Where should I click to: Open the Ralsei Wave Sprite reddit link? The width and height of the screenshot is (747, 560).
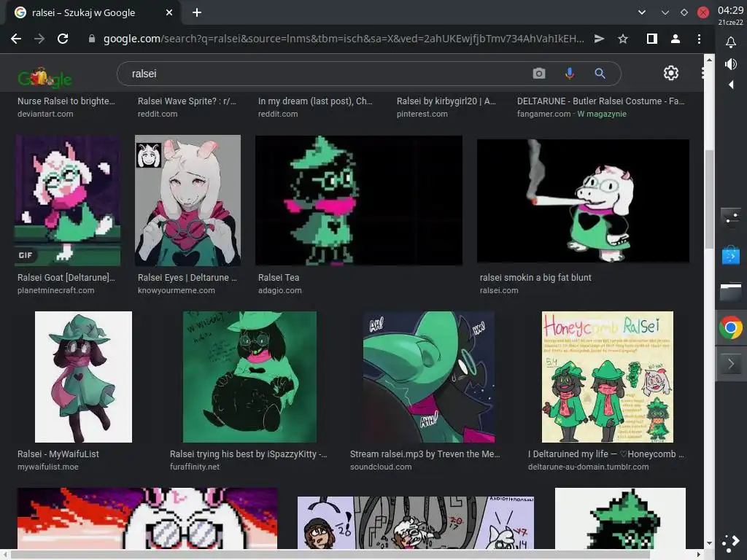click(187, 101)
